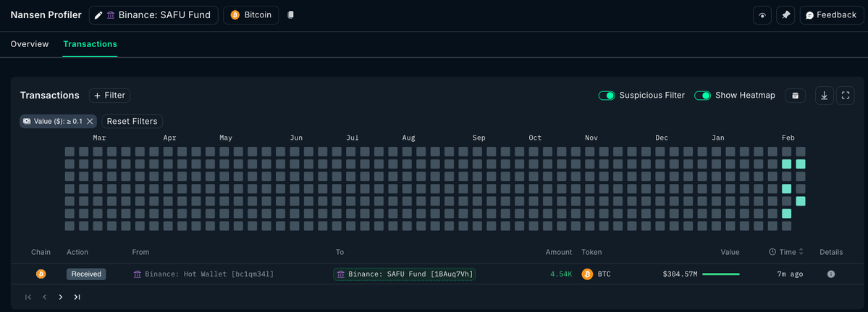Open the Feedback button
The width and height of the screenshot is (868, 312).
click(x=832, y=15)
